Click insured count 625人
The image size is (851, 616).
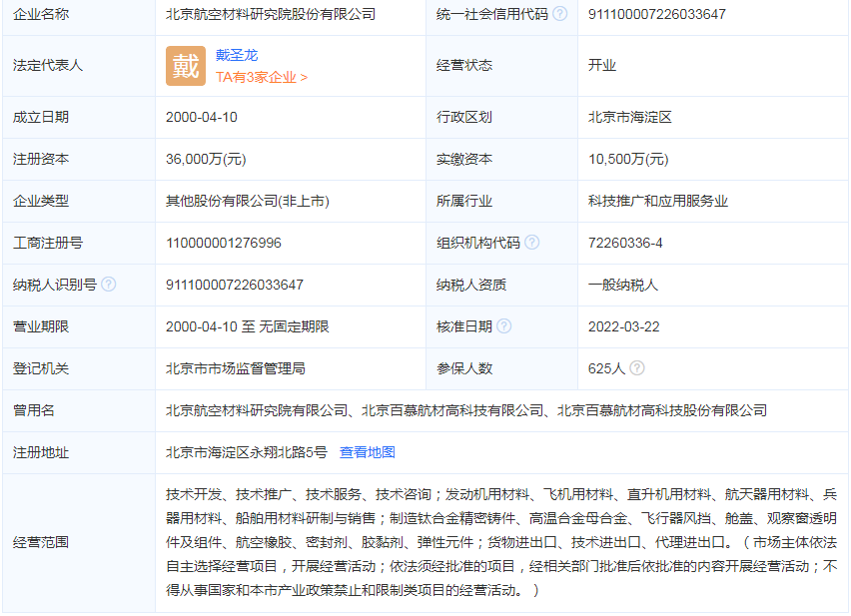point(606,368)
